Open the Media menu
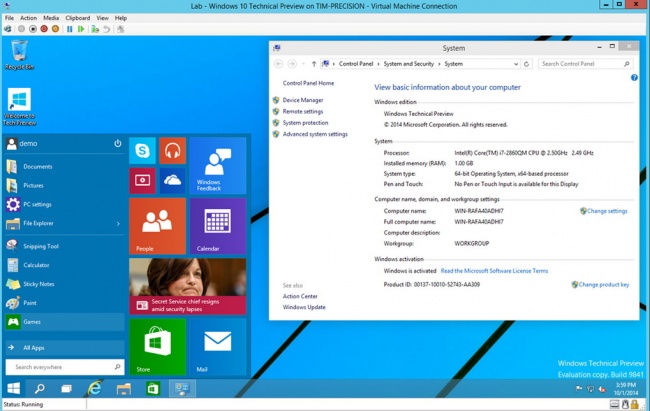650x411 pixels. tap(51, 18)
